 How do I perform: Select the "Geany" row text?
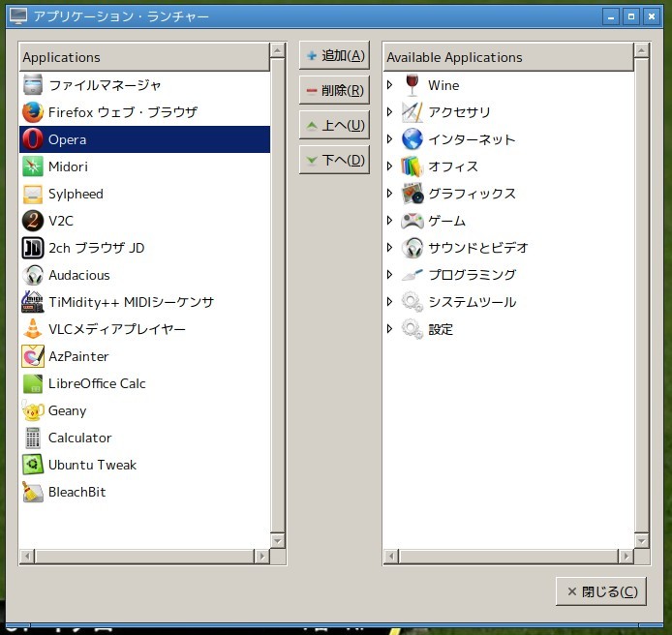67,410
